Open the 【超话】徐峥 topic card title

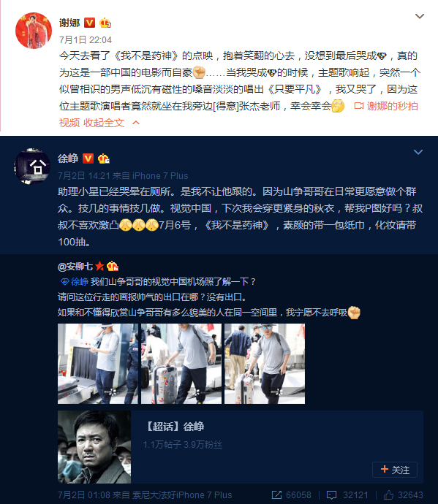click(174, 427)
